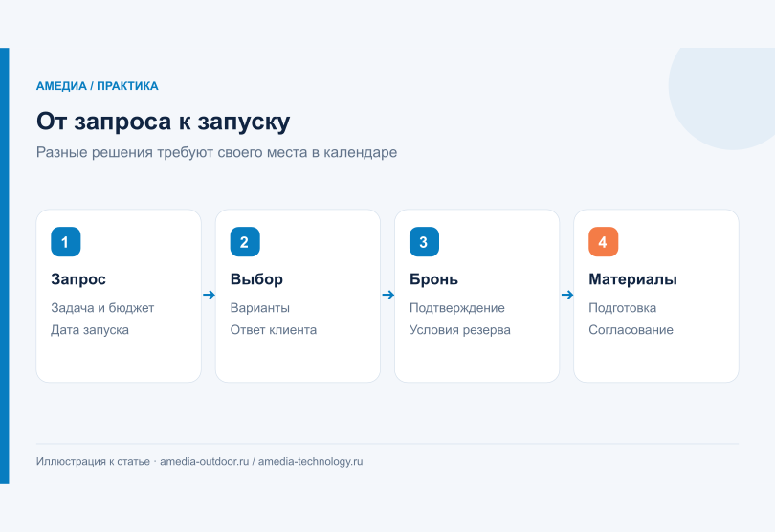This screenshot has width=775, height=532.
Task: Click the text Ответ клиента
Action: click(x=274, y=330)
